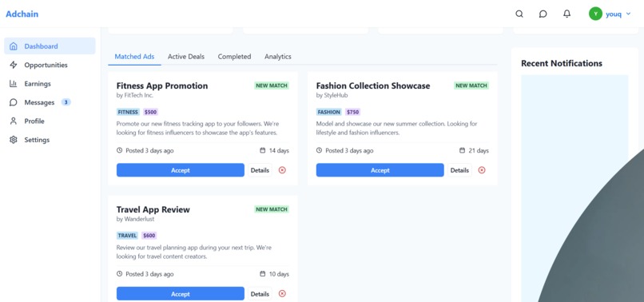
Task: Switch to the Completed tab
Action: pyautogui.click(x=235, y=57)
